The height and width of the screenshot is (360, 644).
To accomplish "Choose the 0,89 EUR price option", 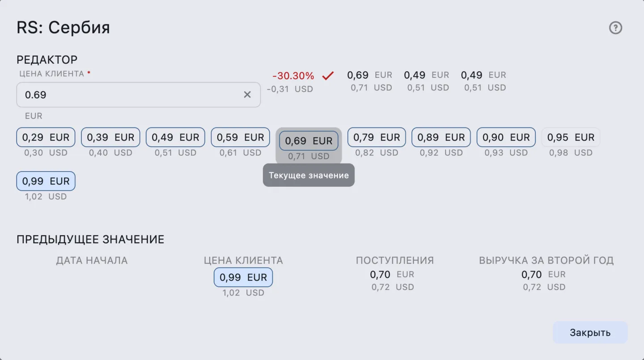I will pyautogui.click(x=441, y=137).
